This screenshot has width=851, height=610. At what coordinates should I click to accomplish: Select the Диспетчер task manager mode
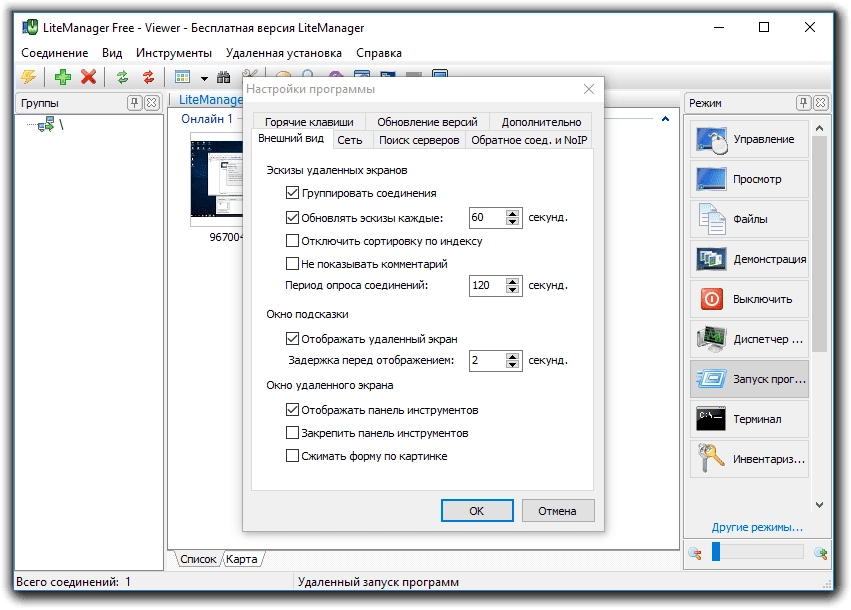pyautogui.click(x=750, y=339)
